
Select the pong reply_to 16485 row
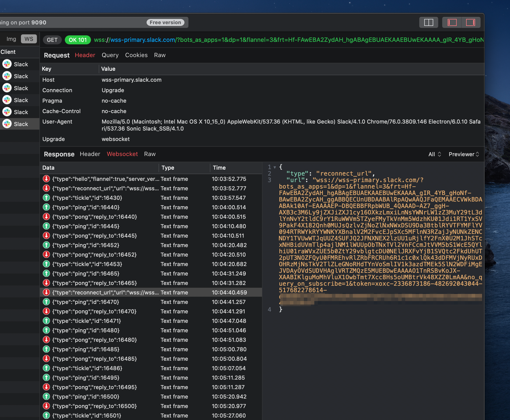[151, 359]
